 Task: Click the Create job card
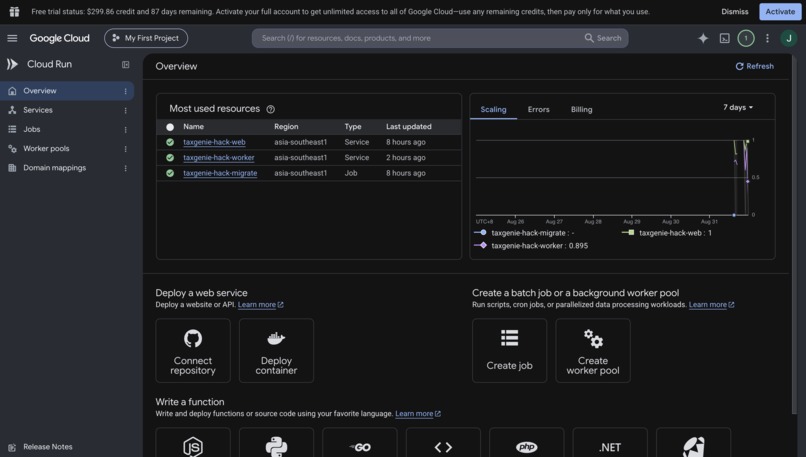coord(509,351)
